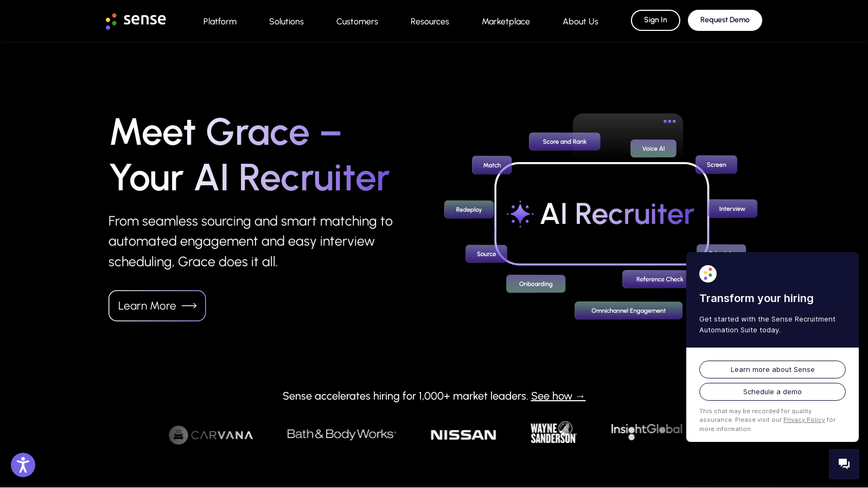Click the Bath & Body Works logo

[341, 434]
